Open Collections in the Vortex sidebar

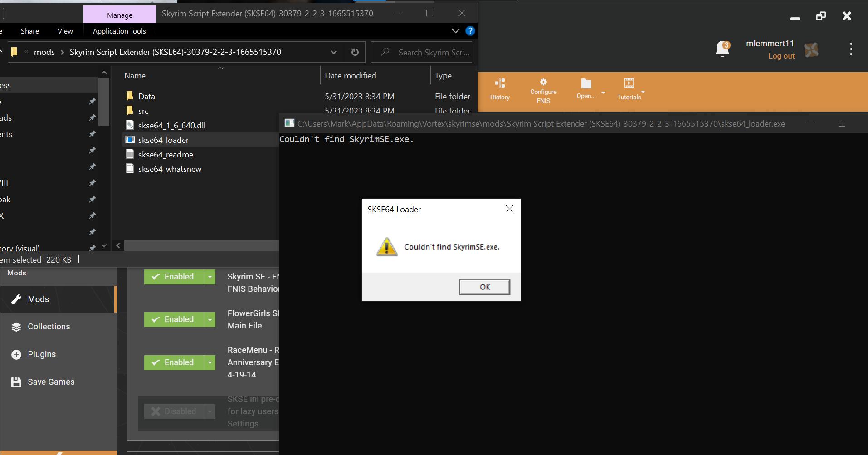(59, 327)
